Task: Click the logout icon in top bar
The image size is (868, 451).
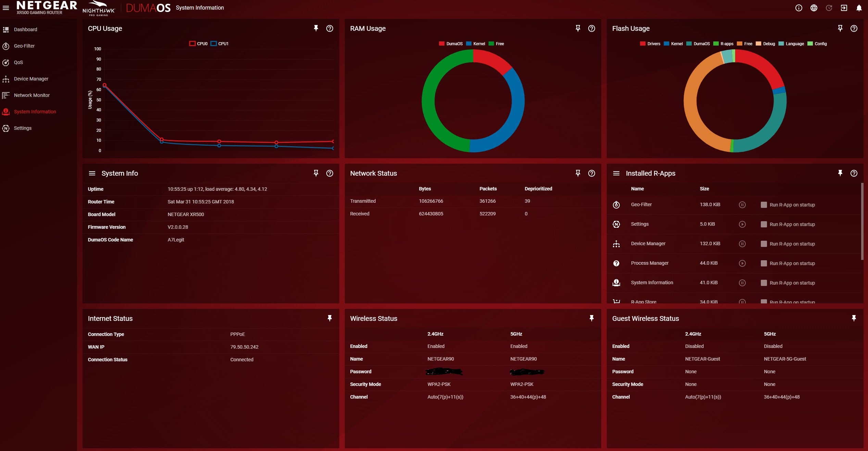Action: [x=844, y=8]
